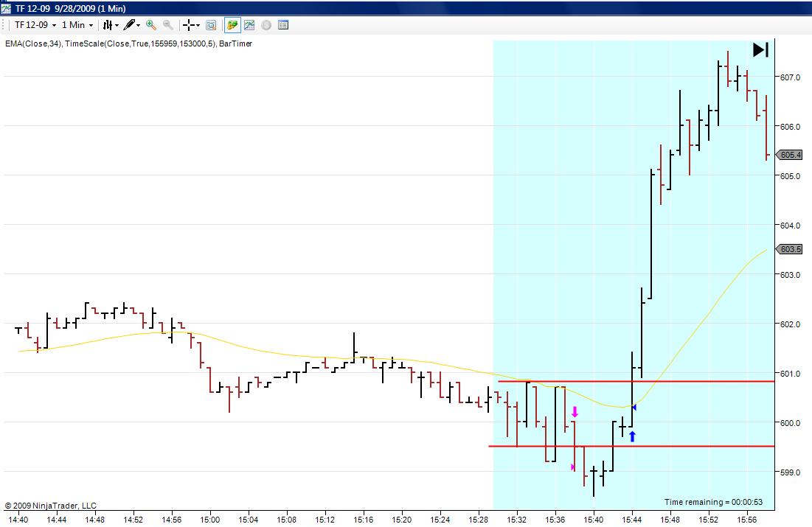Open the chart Properties table icon
This screenshot has width=812, height=527.
282,25
